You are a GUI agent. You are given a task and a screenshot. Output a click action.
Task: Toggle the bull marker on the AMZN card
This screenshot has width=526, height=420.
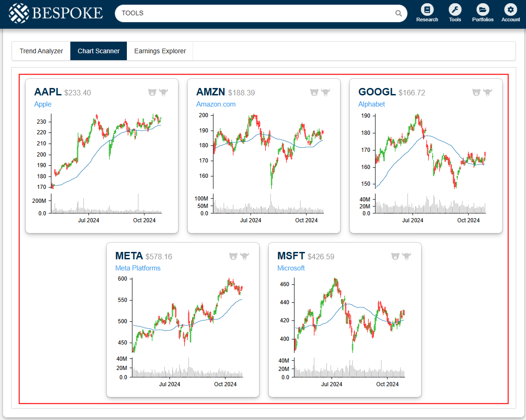click(326, 92)
